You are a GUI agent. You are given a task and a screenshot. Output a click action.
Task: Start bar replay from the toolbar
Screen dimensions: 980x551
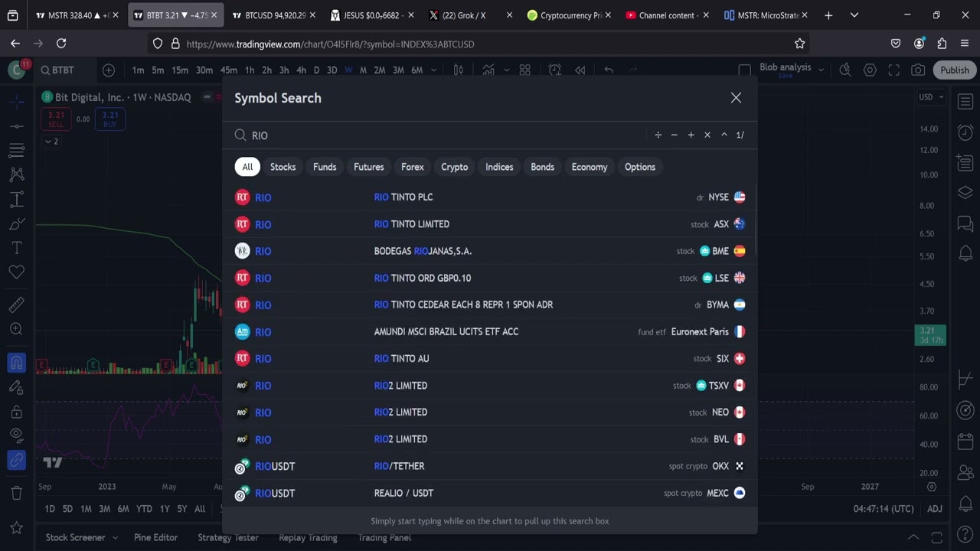[580, 70]
